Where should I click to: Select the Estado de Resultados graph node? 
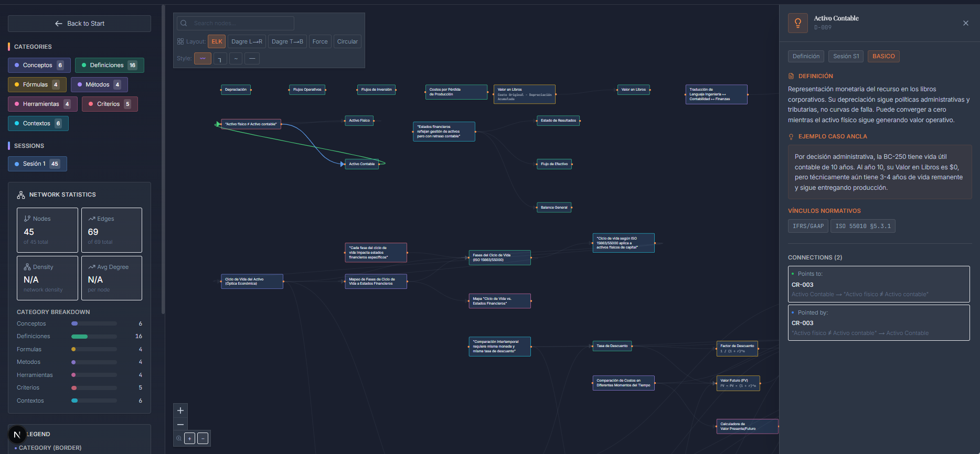pos(558,121)
